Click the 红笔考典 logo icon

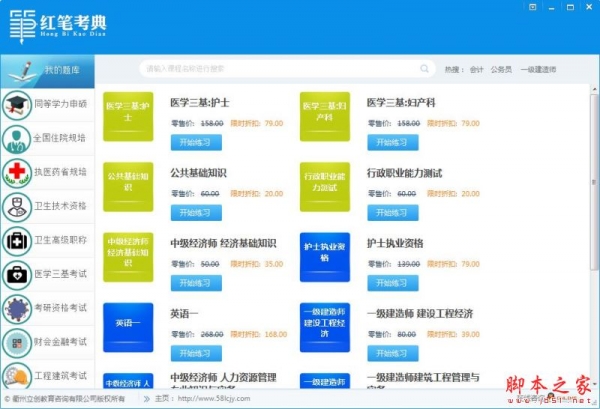pos(23,27)
